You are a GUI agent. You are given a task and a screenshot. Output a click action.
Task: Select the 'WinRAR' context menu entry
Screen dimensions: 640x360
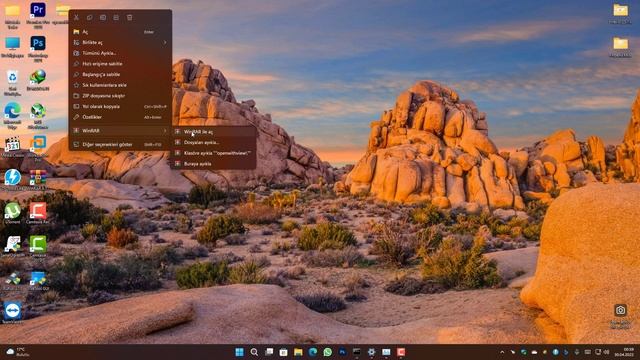click(120, 131)
